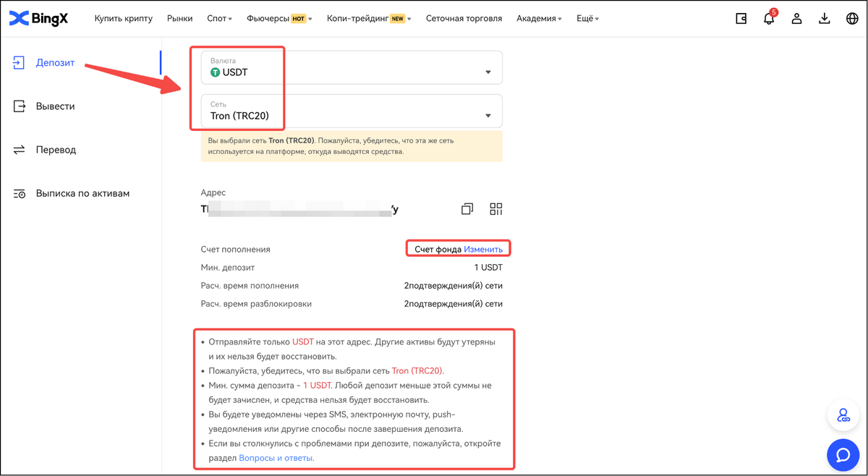Open the language globe selector
The width and height of the screenshot is (868, 476).
(852, 19)
